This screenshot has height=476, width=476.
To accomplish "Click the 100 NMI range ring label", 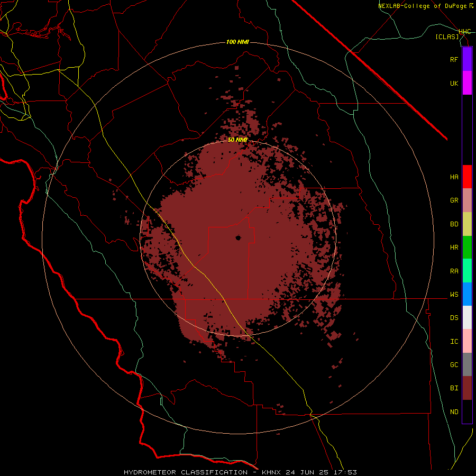I will point(237,42).
